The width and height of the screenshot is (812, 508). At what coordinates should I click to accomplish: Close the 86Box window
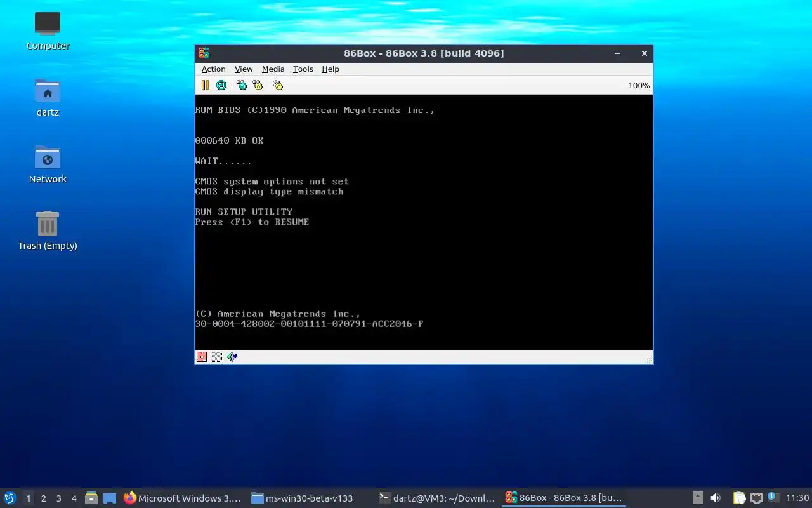645,53
